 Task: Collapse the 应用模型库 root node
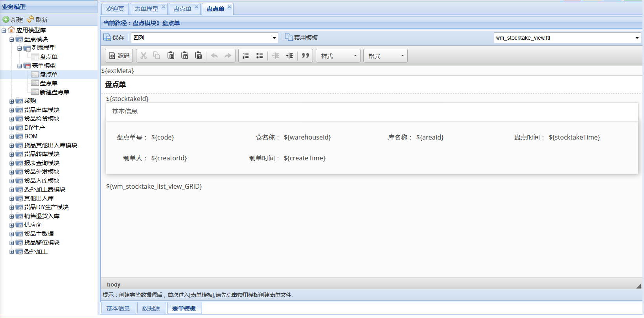pos(4,30)
